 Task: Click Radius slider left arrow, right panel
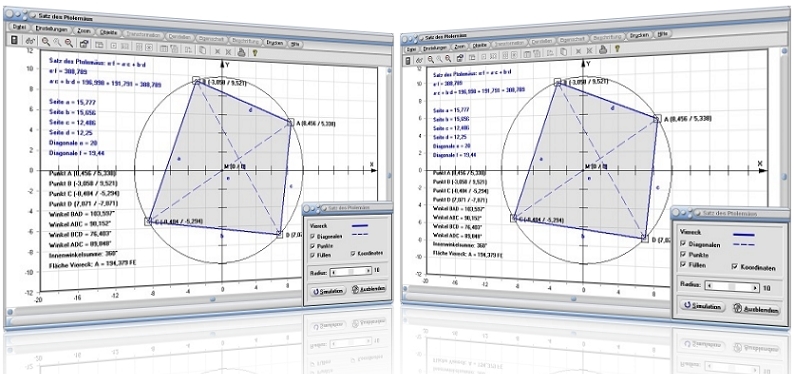click(709, 285)
